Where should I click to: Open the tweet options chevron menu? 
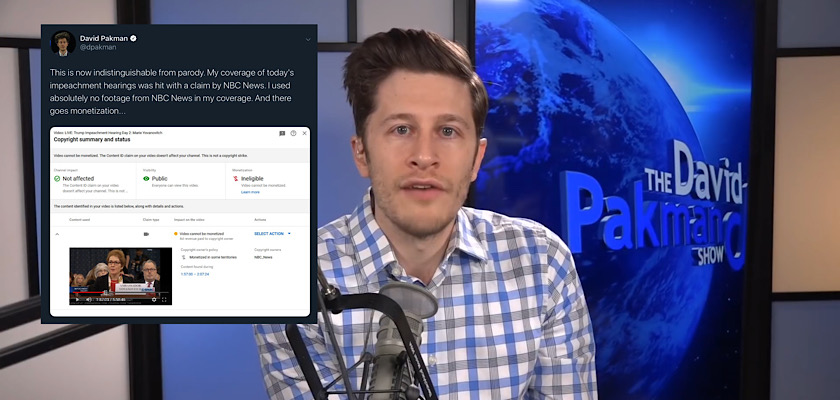(308, 40)
